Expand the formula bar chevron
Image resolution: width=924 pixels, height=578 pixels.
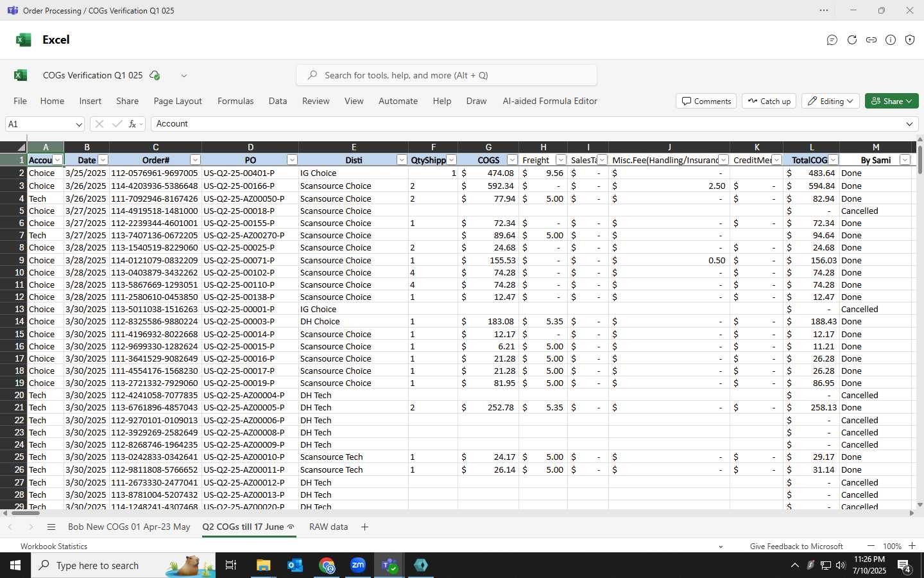click(910, 124)
